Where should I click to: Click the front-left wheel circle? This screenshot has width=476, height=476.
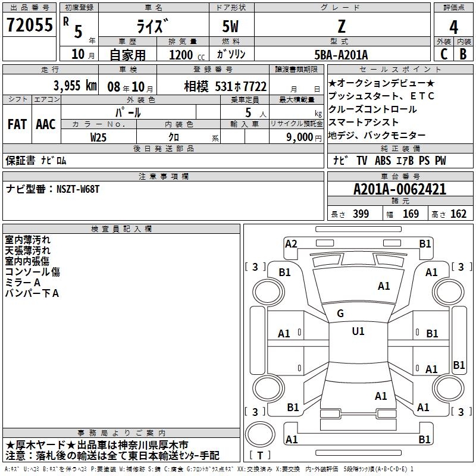pyautogui.click(x=268, y=292)
